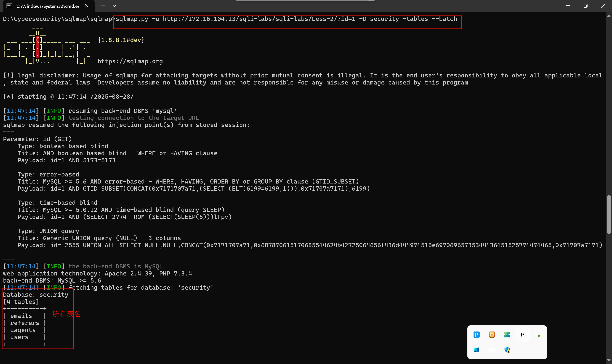Screen dimensions: 612x364
Task: Open the new tab options chevron
Action: tap(114, 6)
